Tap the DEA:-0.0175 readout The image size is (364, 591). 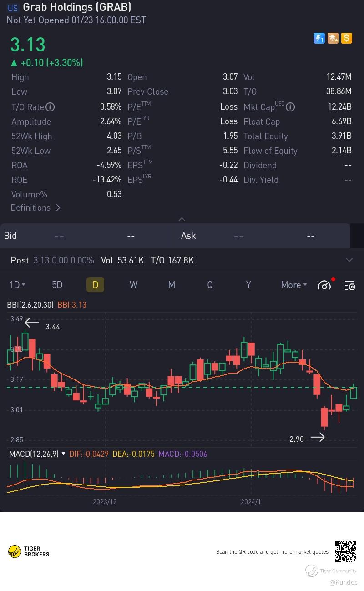click(133, 454)
